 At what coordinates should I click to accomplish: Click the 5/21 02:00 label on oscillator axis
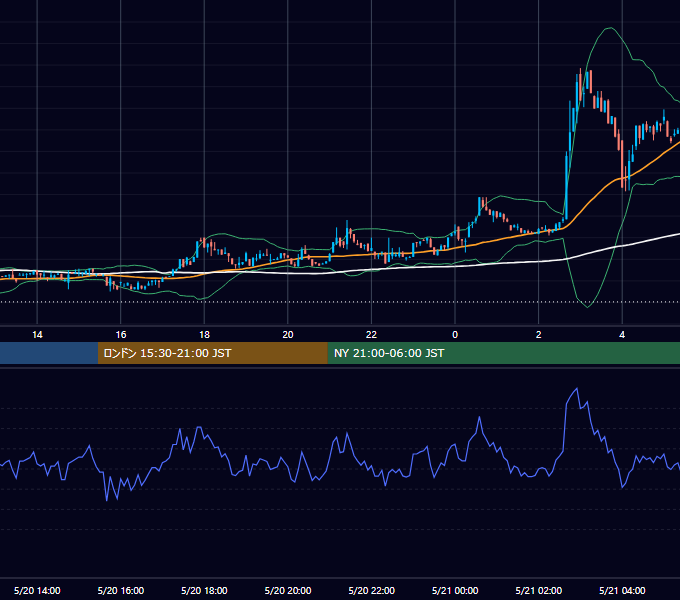[539, 590]
